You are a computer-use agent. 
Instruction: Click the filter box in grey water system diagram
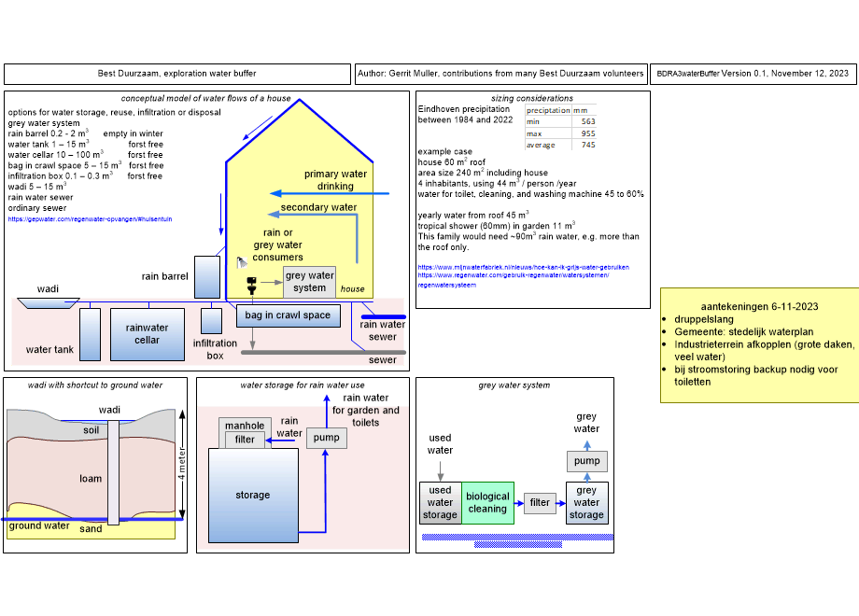tap(540, 503)
